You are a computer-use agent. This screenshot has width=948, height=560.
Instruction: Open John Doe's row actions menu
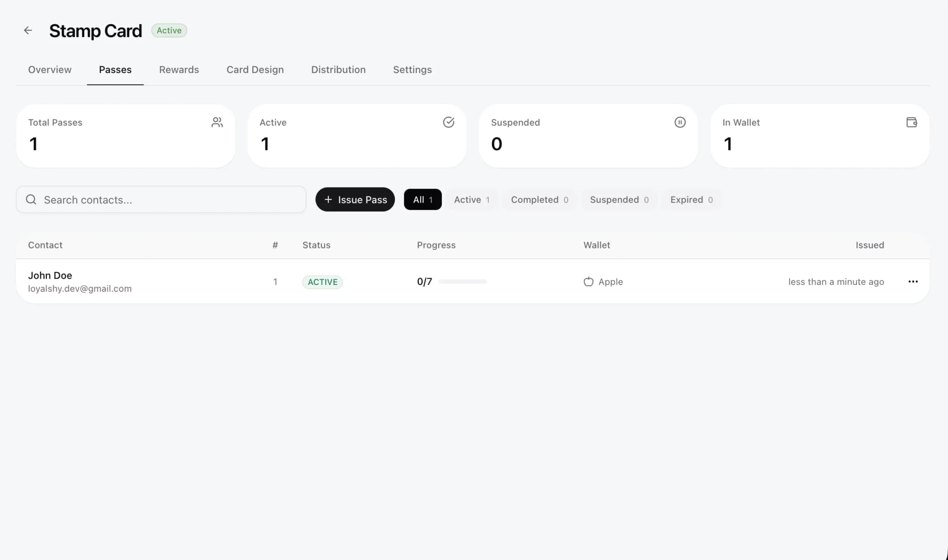pyautogui.click(x=913, y=281)
